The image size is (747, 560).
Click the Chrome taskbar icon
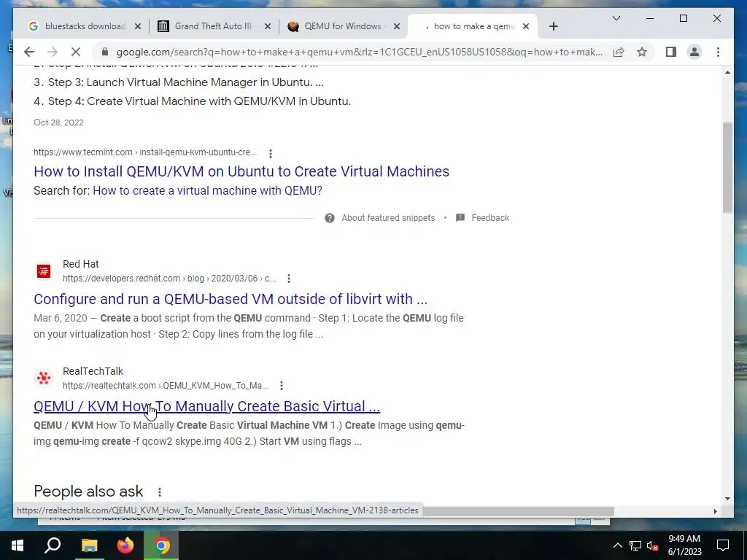161,545
